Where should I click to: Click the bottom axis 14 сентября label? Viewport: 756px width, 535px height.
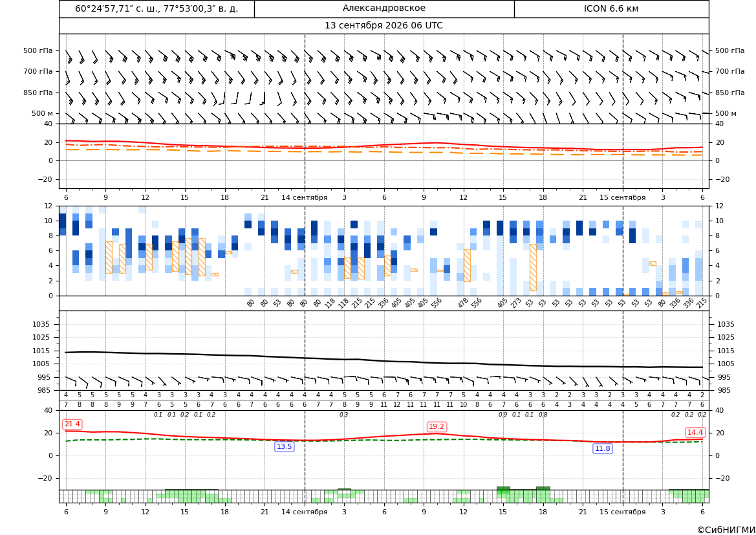click(304, 512)
